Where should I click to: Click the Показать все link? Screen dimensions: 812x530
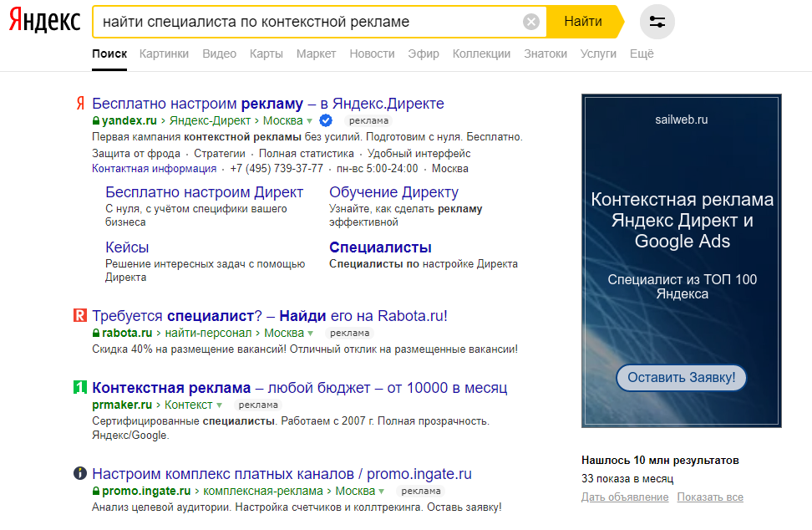709,497
